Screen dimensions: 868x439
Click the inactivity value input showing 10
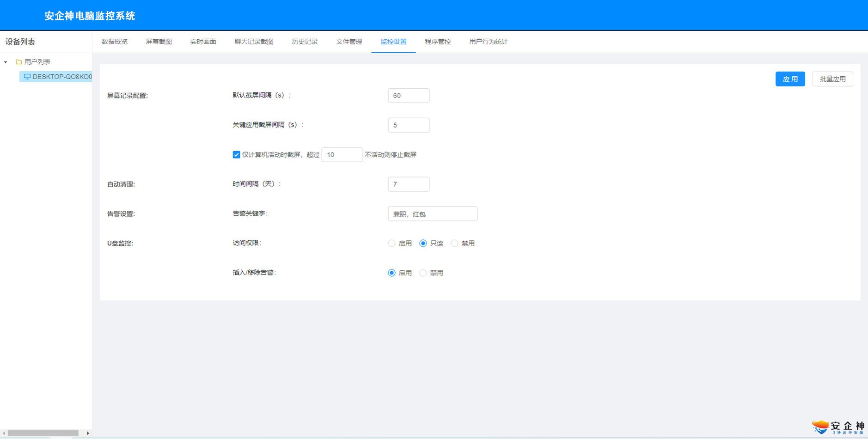[342, 155]
